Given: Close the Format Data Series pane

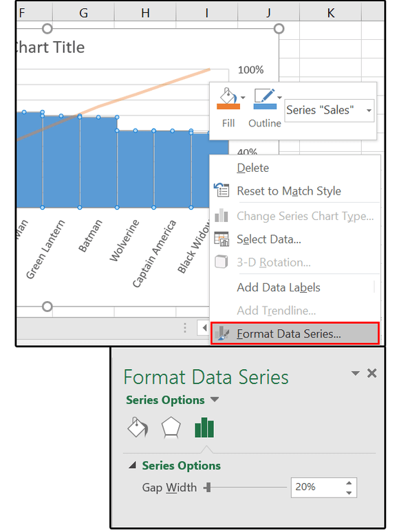Looking at the screenshot, I should [x=372, y=373].
